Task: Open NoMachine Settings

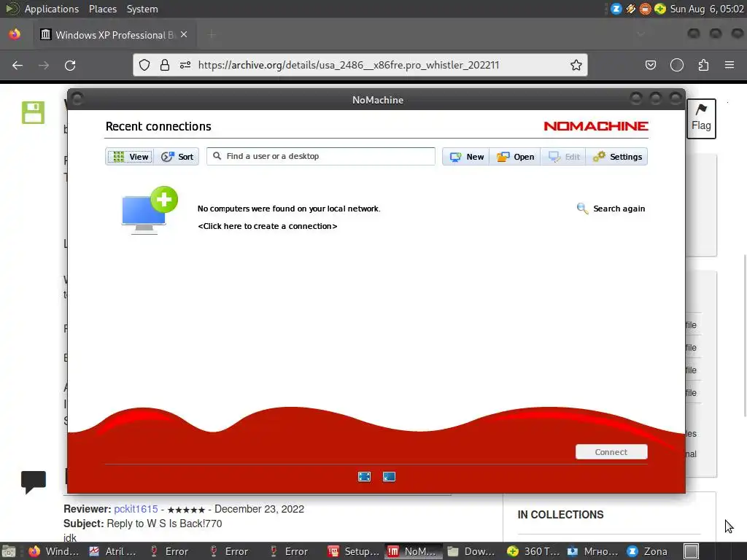Action: [617, 157]
